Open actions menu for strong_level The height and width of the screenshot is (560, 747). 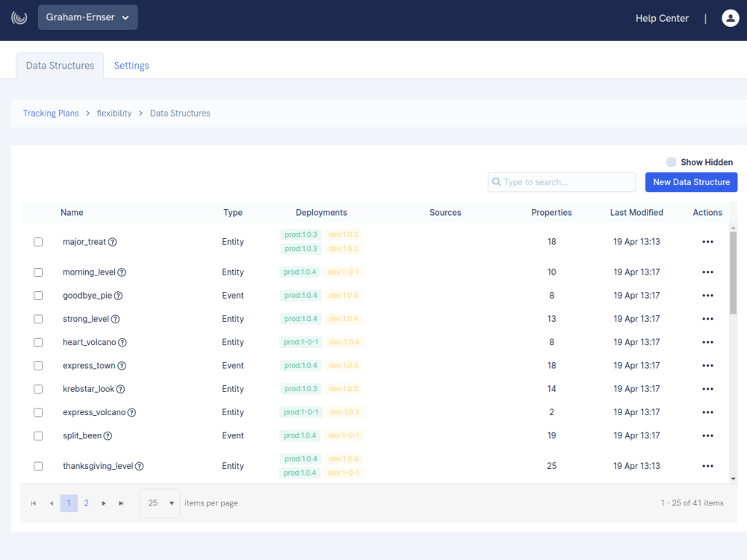tap(707, 319)
